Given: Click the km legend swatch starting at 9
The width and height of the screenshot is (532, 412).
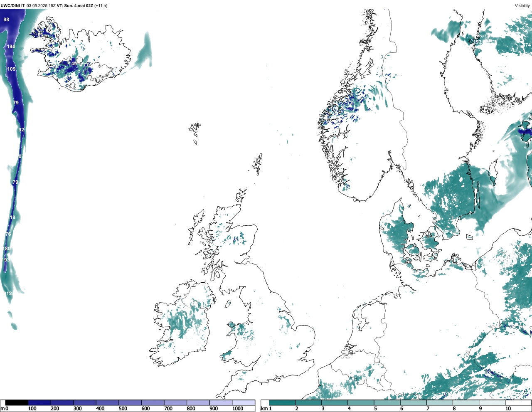Looking at the screenshot, I should coord(492,403).
